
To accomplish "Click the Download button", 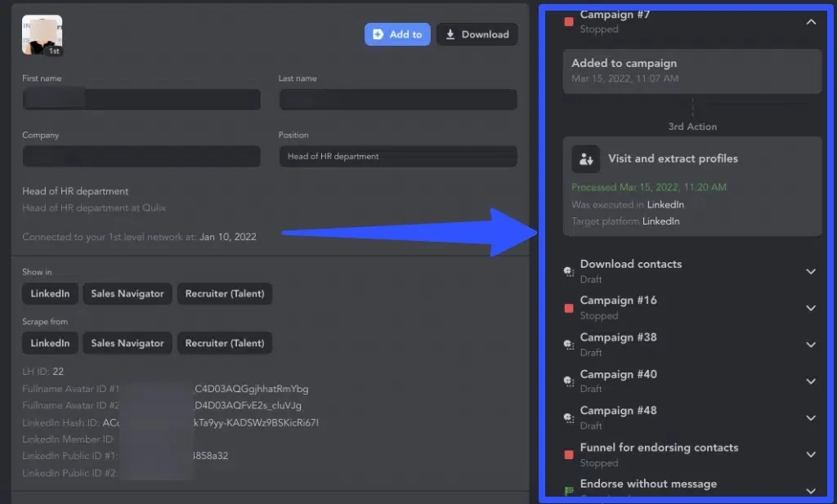I will pyautogui.click(x=477, y=34).
